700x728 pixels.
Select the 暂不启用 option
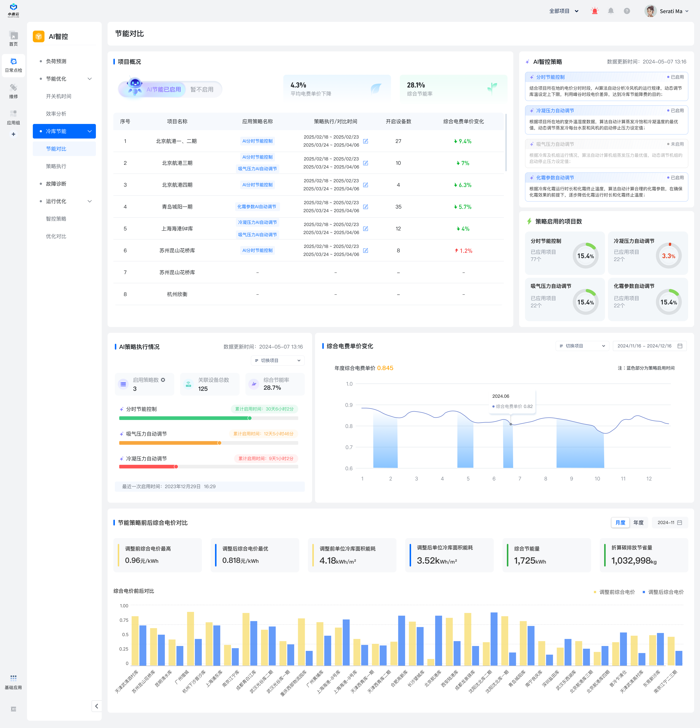(x=202, y=89)
